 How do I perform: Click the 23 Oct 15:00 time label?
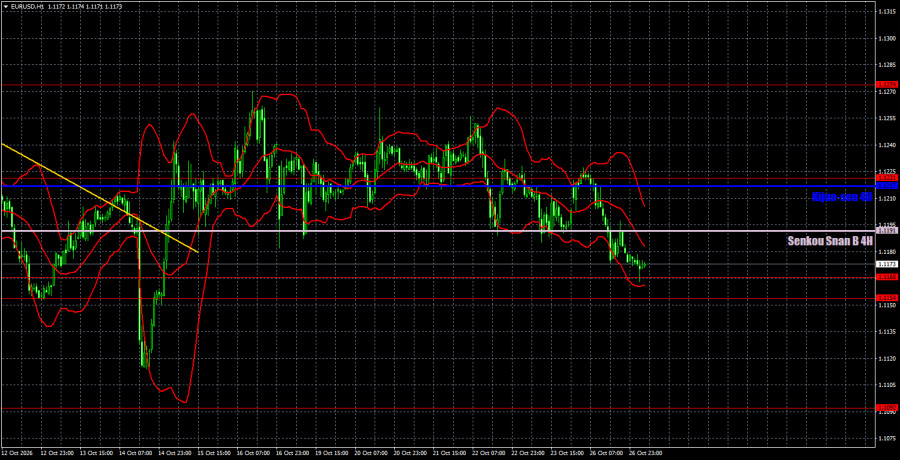click(x=568, y=453)
